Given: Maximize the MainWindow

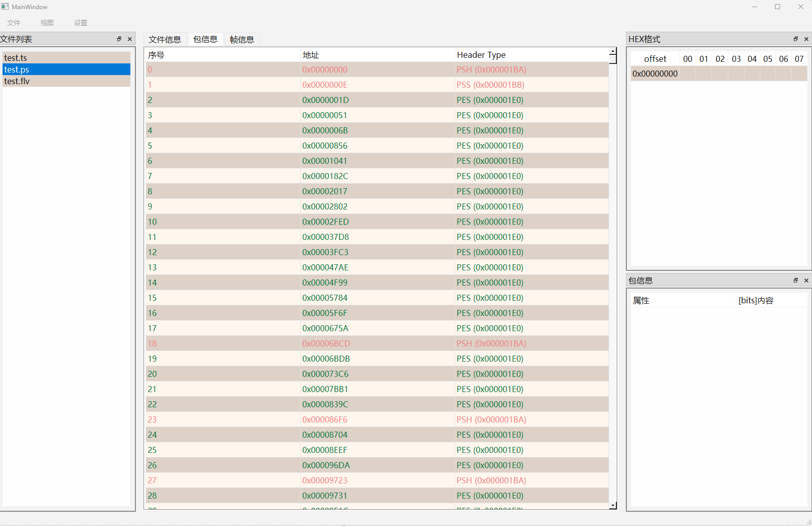Looking at the screenshot, I should (x=778, y=7).
